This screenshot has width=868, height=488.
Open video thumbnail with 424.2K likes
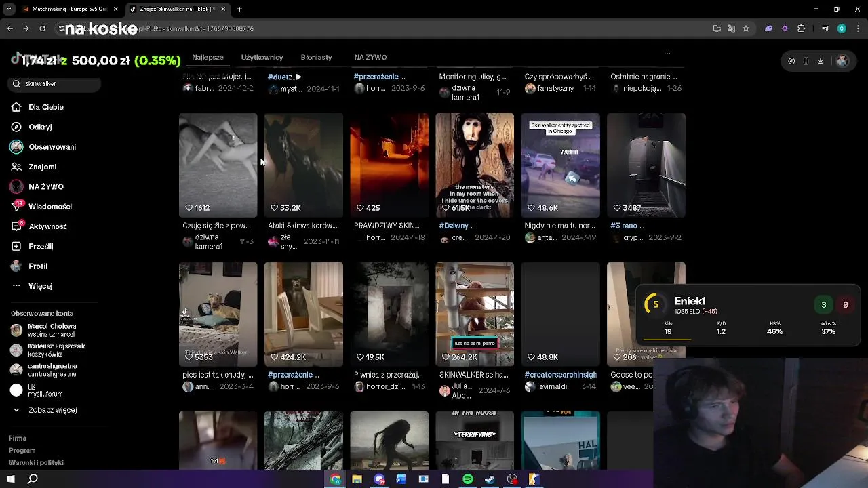coord(303,314)
